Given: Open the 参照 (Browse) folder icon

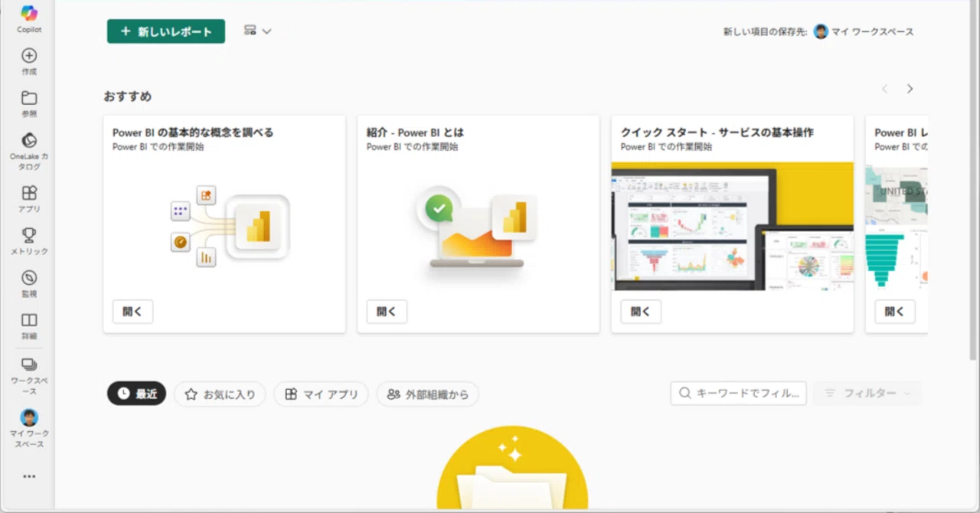Looking at the screenshot, I should pyautogui.click(x=29, y=104).
